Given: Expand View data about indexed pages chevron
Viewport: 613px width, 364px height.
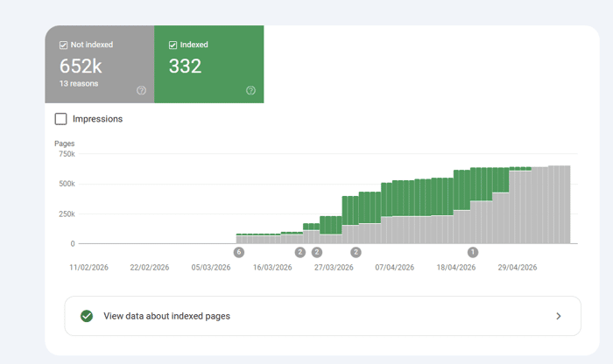Looking at the screenshot, I should click(x=559, y=316).
